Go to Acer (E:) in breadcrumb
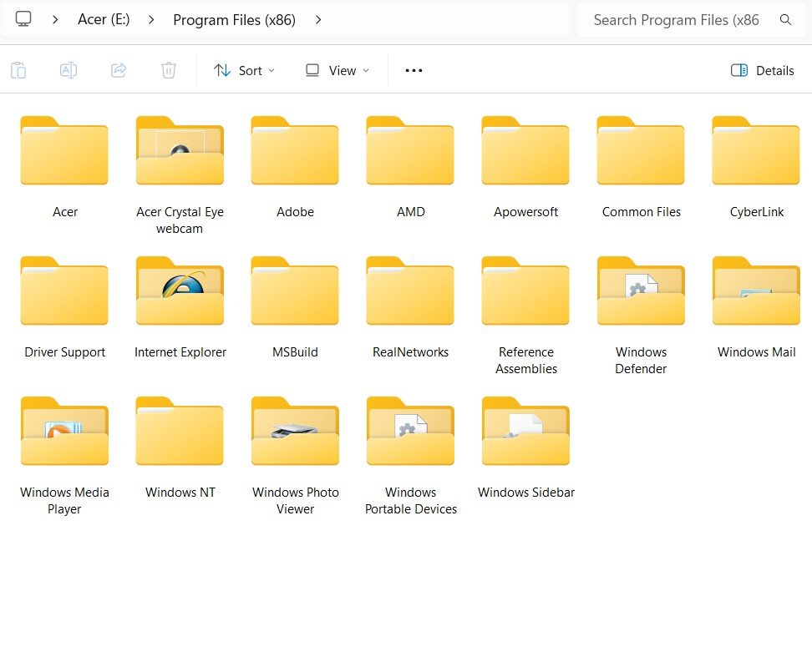This screenshot has width=812, height=657. (x=104, y=20)
